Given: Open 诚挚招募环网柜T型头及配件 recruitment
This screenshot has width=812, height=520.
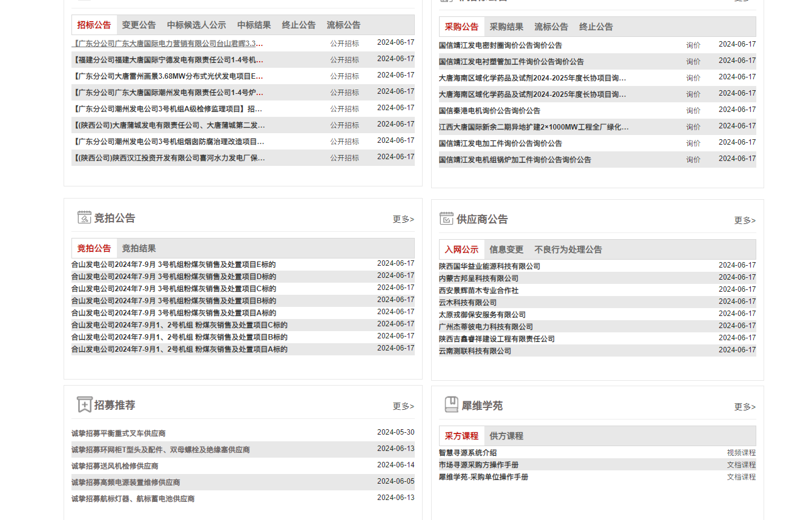Looking at the screenshot, I should coord(160,450).
